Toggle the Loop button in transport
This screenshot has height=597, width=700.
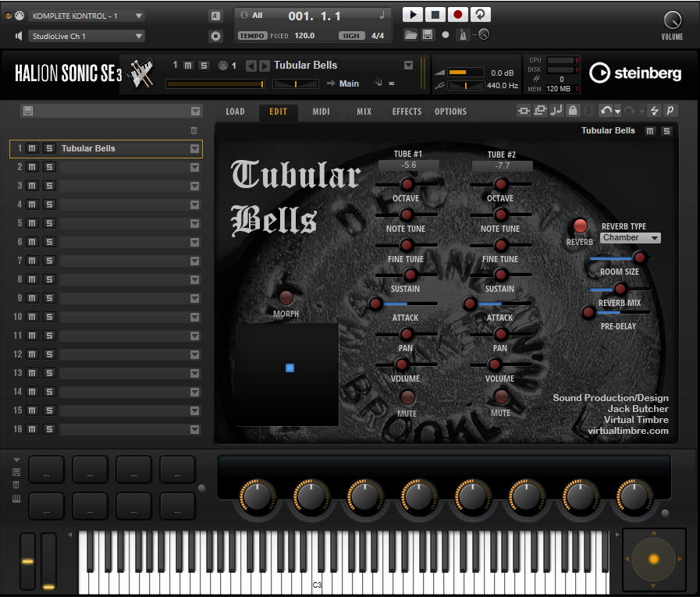point(480,15)
